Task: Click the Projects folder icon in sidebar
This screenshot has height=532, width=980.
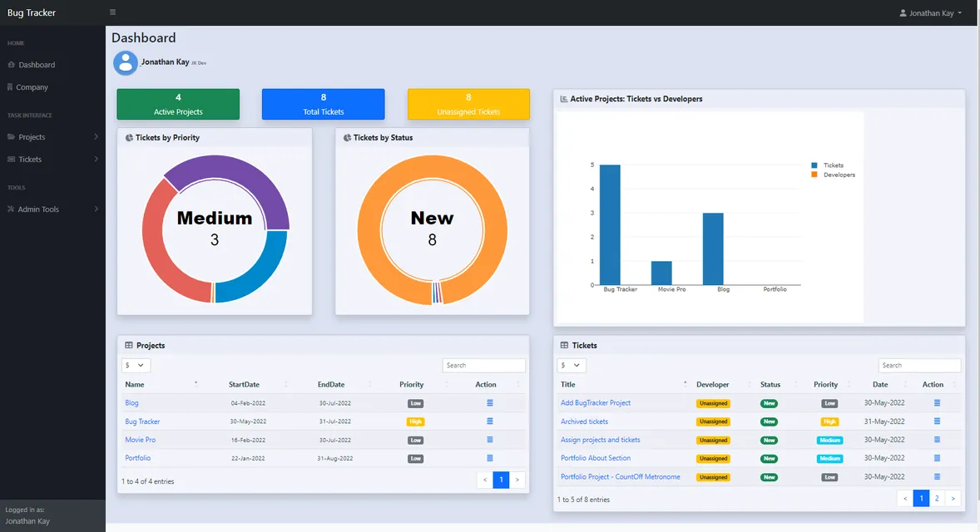Action: (12, 137)
